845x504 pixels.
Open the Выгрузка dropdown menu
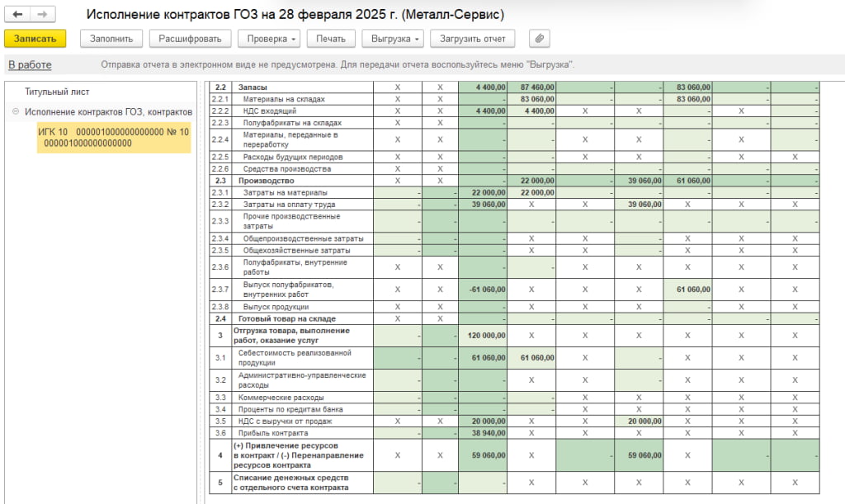point(395,39)
